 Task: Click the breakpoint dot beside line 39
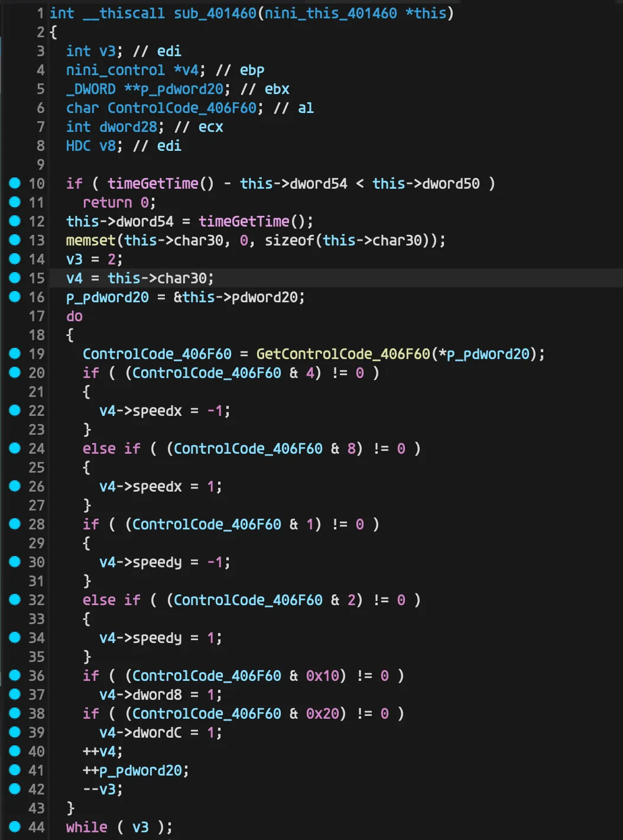click(15, 732)
